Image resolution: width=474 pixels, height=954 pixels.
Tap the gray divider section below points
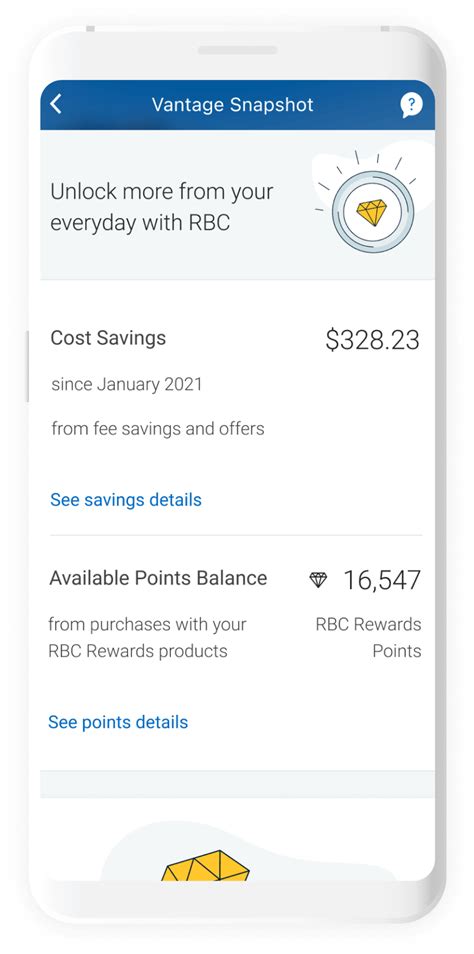pyautogui.click(x=237, y=784)
